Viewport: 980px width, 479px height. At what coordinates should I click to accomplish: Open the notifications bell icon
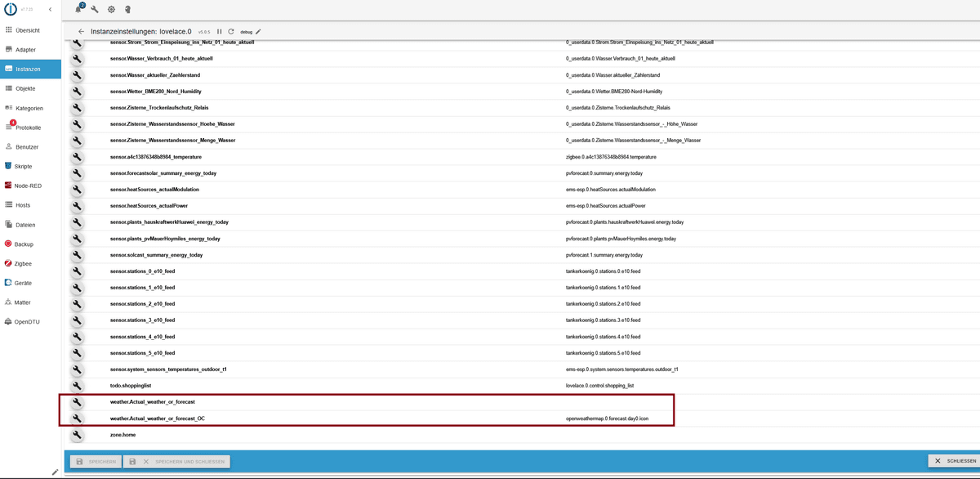pyautogui.click(x=79, y=9)
